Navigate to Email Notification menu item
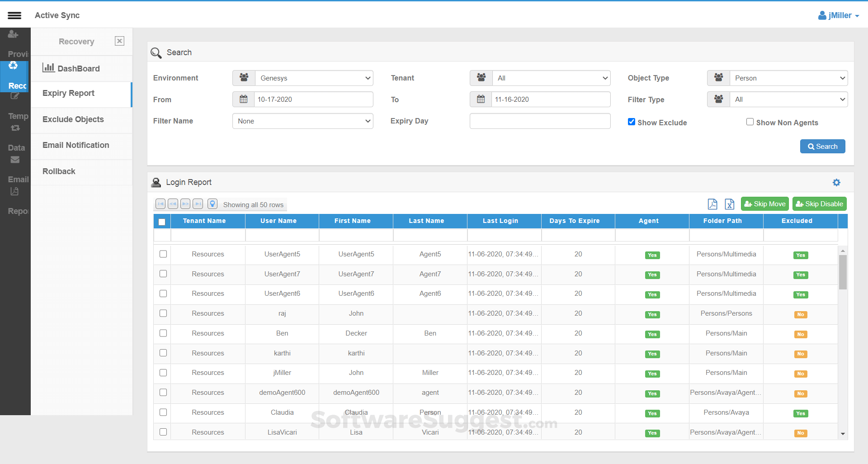 pyautogui.click(x=76, y=145)
